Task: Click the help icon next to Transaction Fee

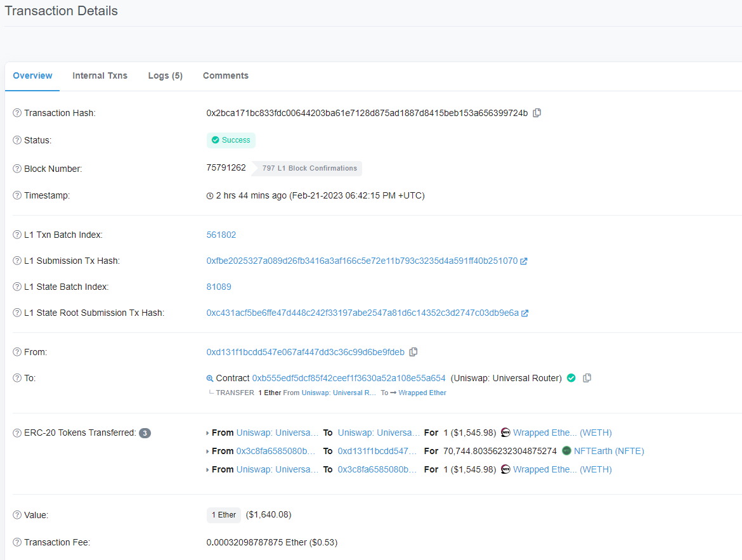Action: (x=17, y=542)
